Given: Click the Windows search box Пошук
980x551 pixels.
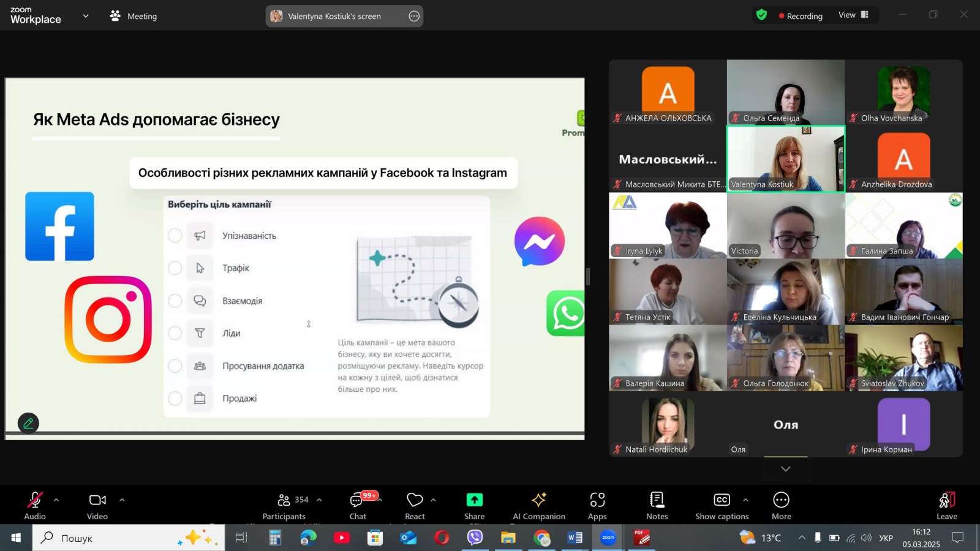Looking at the screenshot, I should click(129, 538).
